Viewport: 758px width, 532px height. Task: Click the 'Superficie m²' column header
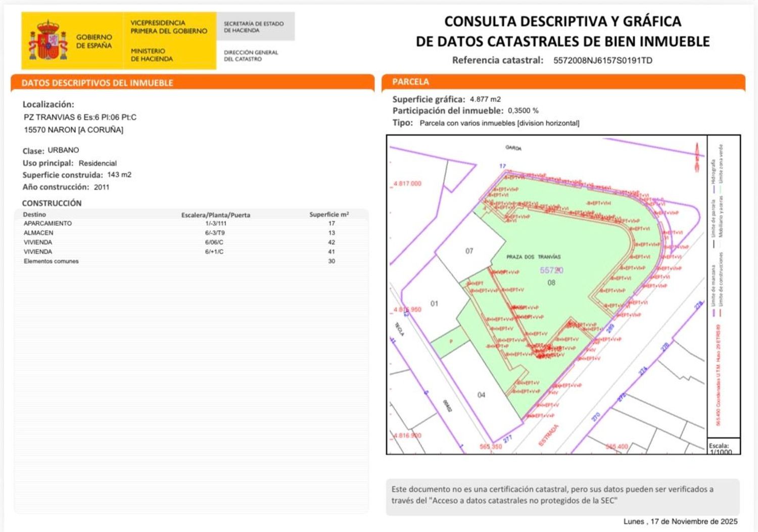click(329, 214)
